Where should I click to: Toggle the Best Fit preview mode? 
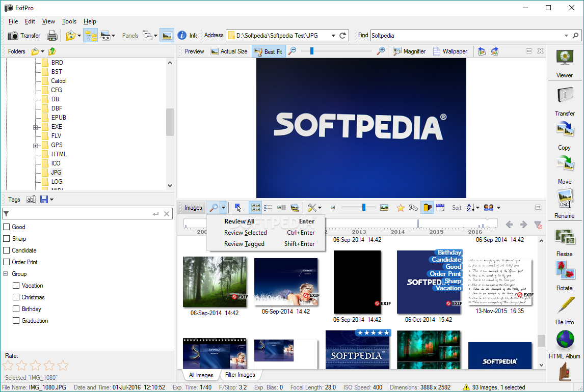269,51
